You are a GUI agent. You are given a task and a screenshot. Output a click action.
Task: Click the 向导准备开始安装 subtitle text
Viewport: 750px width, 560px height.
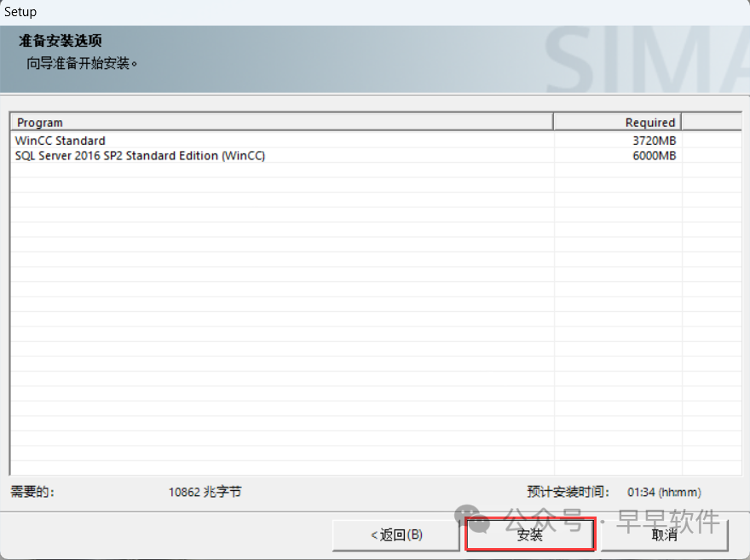point(82,63)
